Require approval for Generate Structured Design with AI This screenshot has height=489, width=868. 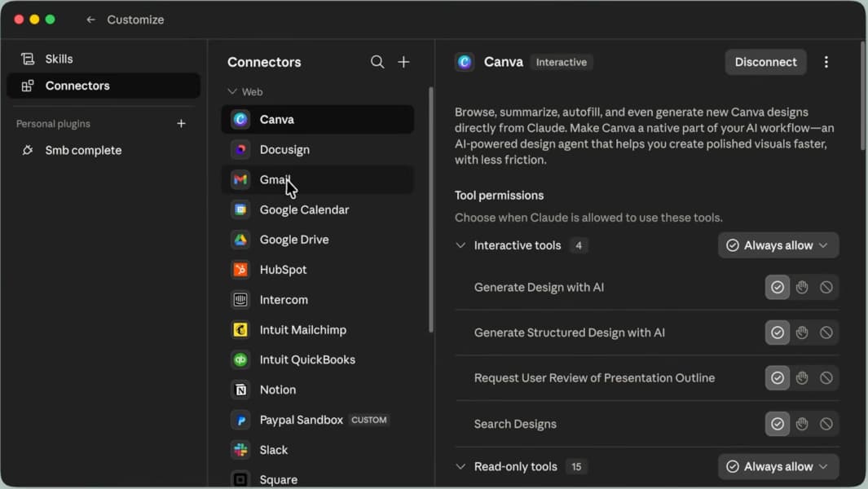(801, 333)
